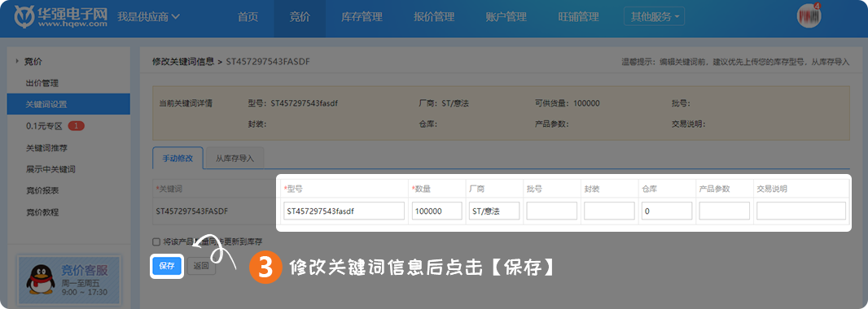
Task: Open the user avatar with notification badge
Action: tap(809, 15)
